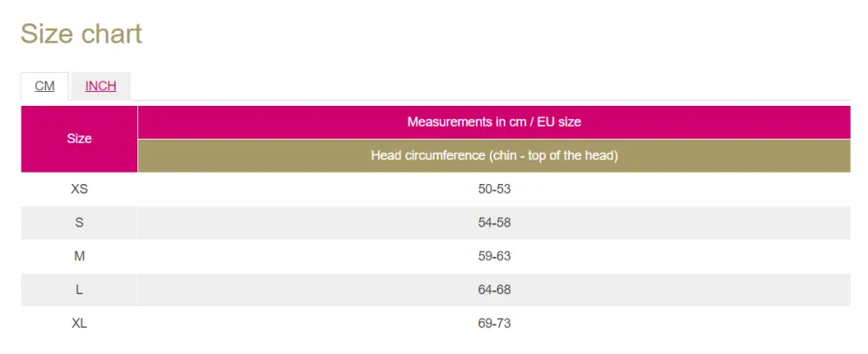The image size is (868, 354).
Task: Click the 64-68 measurement value
Action: tap(494, 291)
